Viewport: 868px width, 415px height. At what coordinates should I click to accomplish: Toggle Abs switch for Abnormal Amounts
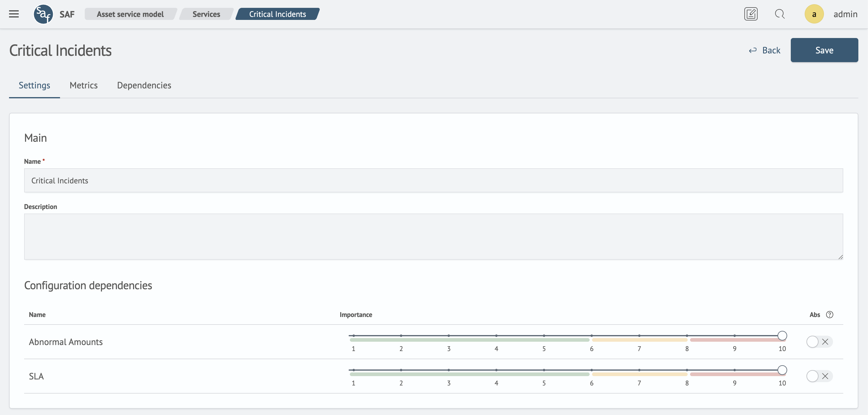pyautogui.click(x=819, y=342)
